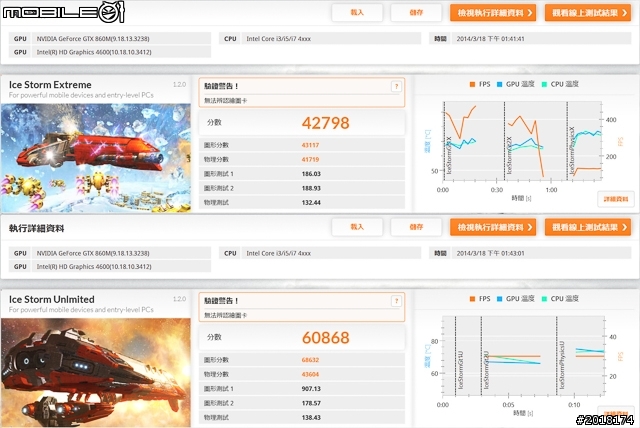Image resolution: width=640 pixels, height=428 pixels.
Task: Click the graphics score 43117
Action: click(310, 145)
